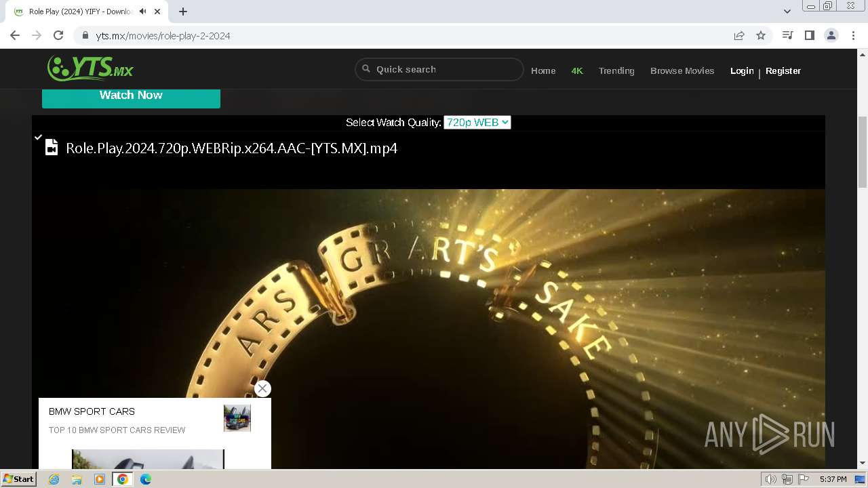
Task: Open File Explorer from taskbar
Action: tap(77, 479)
